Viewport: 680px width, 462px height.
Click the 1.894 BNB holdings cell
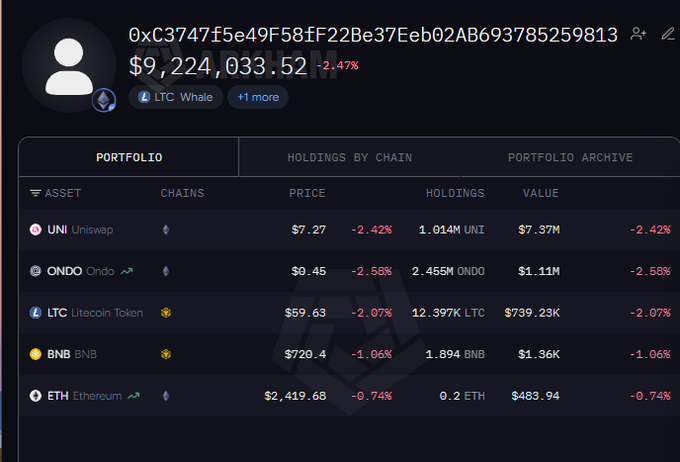[455, 354]
